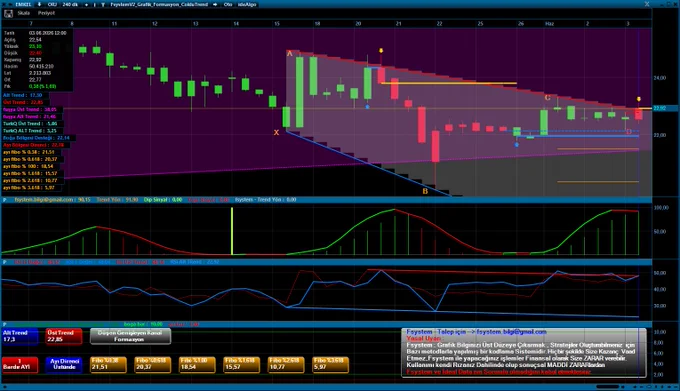Click the fsystem.bilgi@gmail.com email in notice box
The width and height of the screenshot is (680, 391).
click(512, 332)
